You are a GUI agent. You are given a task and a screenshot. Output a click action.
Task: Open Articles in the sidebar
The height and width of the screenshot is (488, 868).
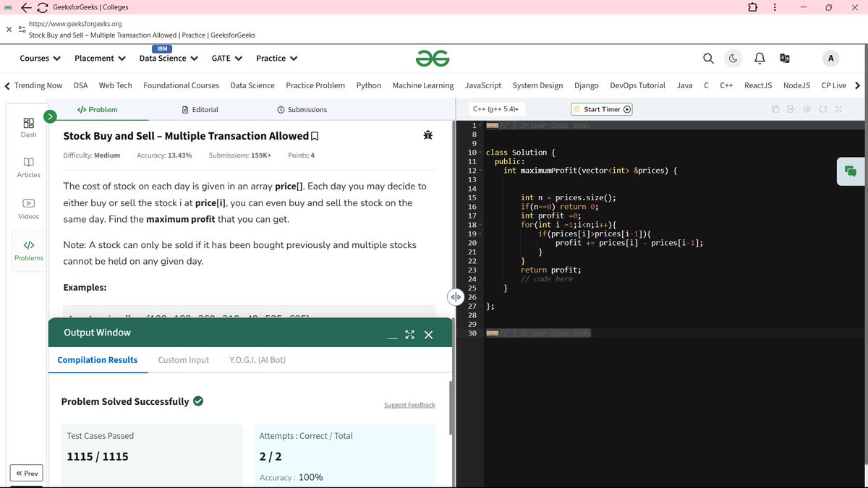pos(28,168)
